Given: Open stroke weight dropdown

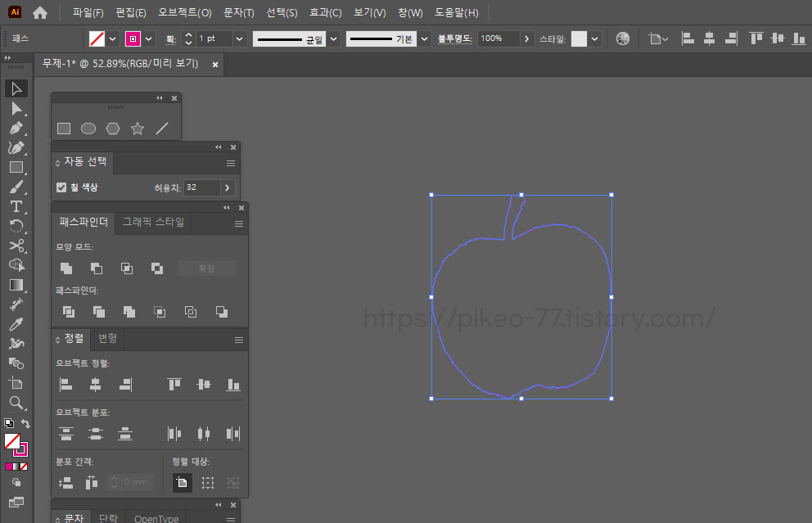Looking at the screenshot, I should click(239, 38).
